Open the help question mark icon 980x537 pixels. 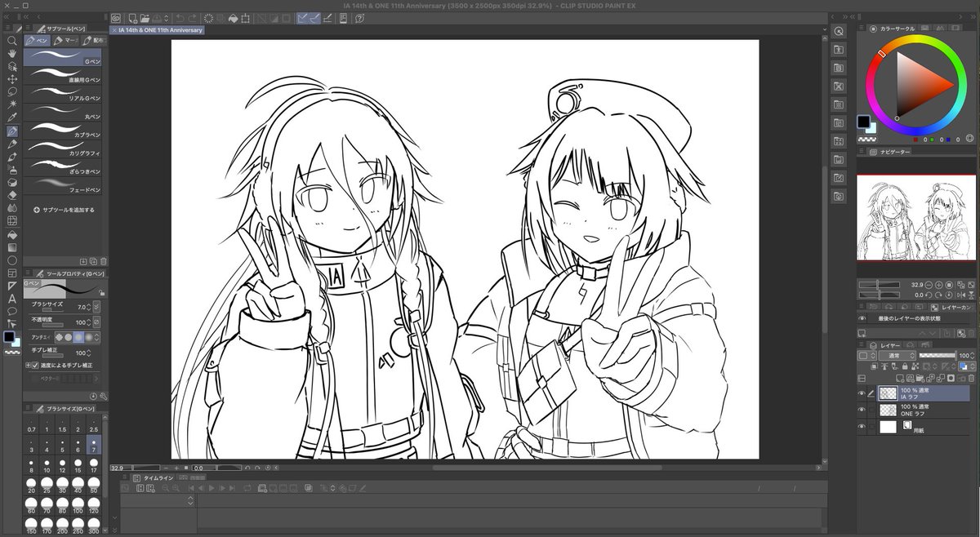tap(359, 18)
